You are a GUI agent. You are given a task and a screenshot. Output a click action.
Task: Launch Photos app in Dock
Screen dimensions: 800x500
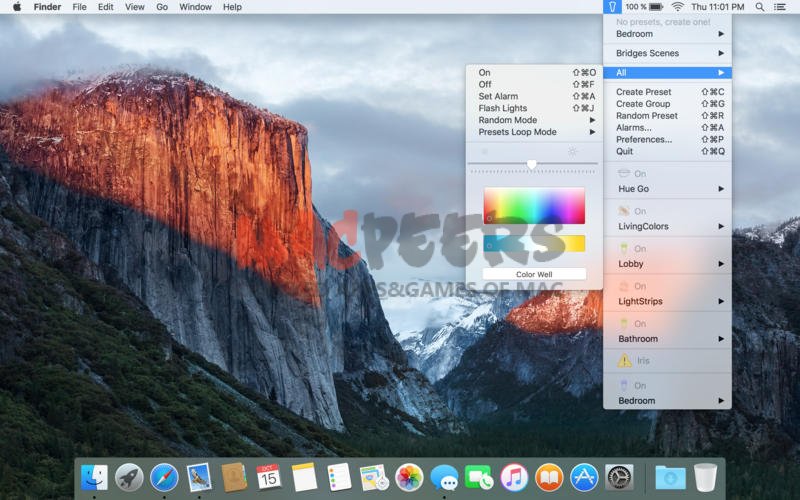pos(408,477)
